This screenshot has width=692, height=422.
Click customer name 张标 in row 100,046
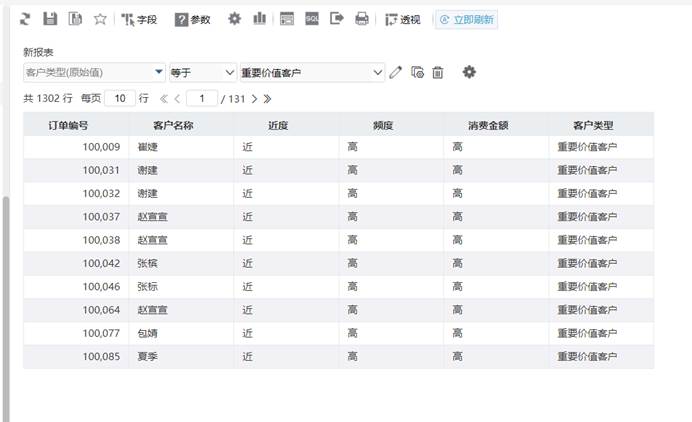pos(147,286)
